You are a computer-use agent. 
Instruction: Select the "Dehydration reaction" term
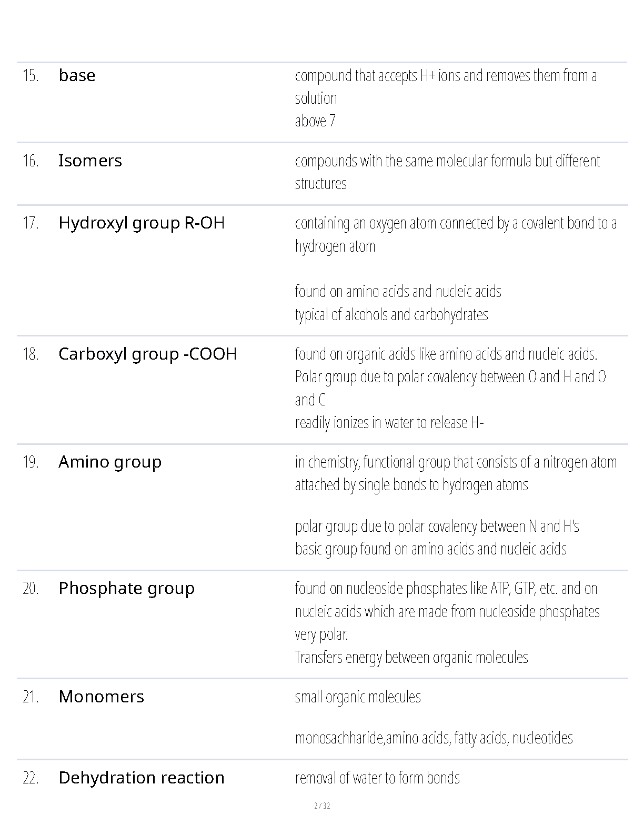(x=141, y=778)
